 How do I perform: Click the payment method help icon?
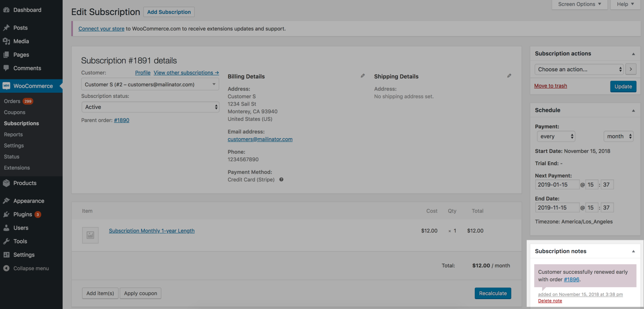(281, 179)
